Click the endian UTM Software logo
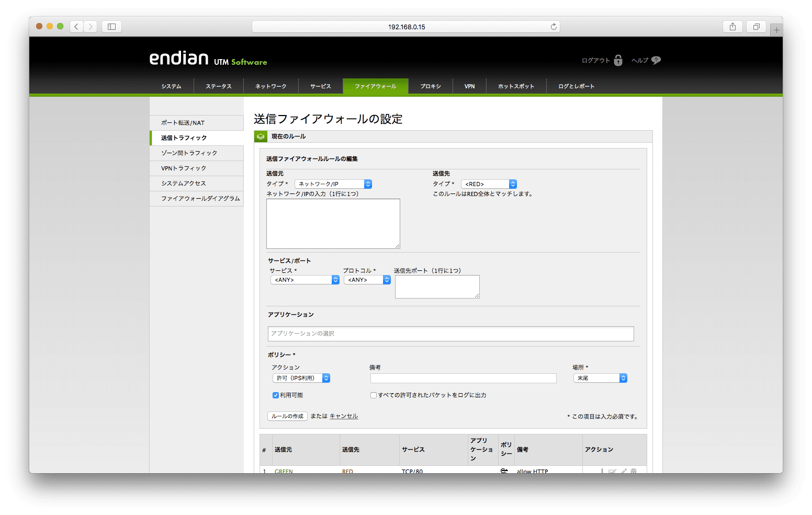 [208, 58]
